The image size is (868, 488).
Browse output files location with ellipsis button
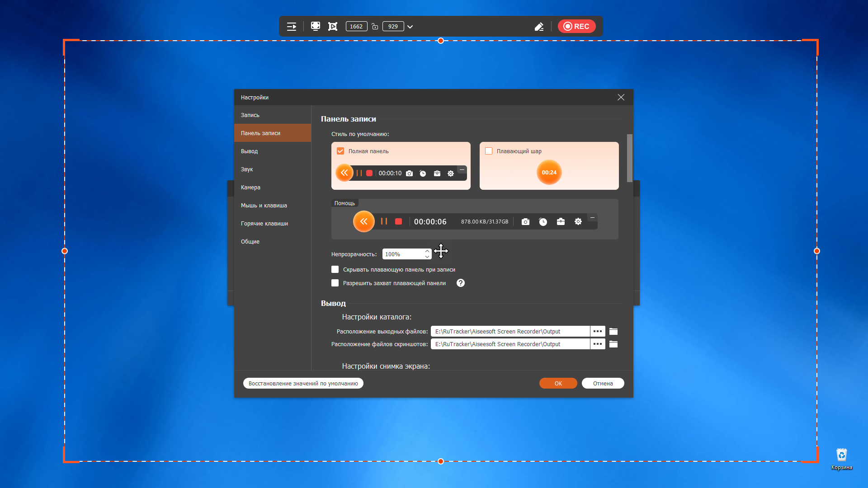(598, 331)
